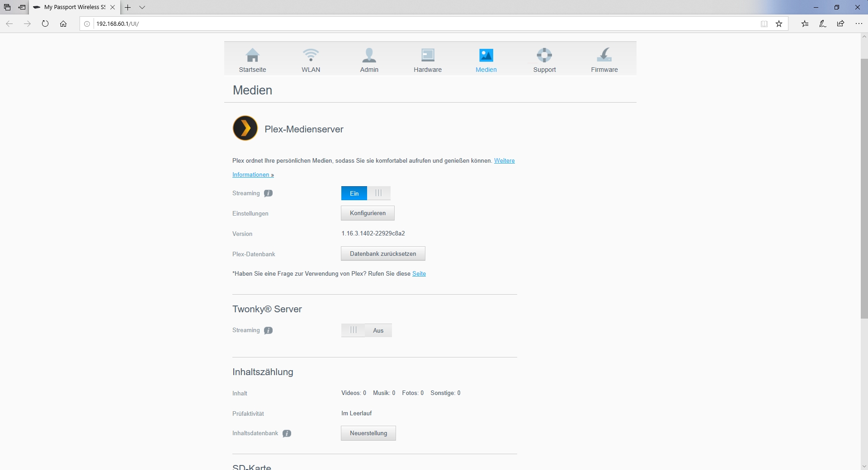868x470 pixels.
Task: Click the Plex-Datenbank label
Action: [254, 254]
